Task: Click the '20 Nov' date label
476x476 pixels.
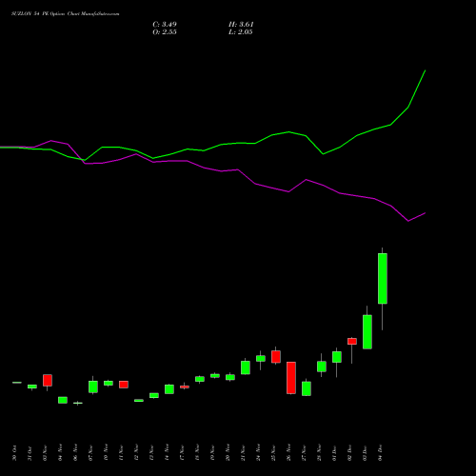Action: point(228,453)
